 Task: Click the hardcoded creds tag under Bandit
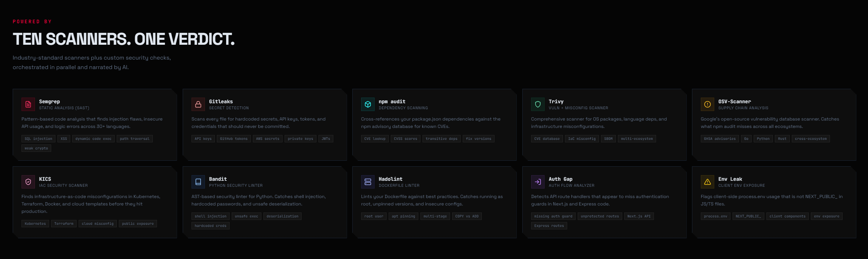click(211, 226)
